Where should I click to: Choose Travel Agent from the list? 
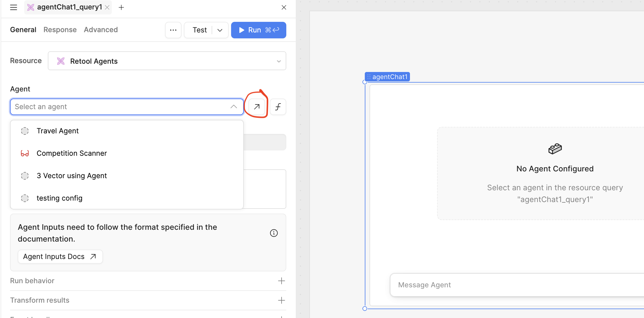[127, 131]
